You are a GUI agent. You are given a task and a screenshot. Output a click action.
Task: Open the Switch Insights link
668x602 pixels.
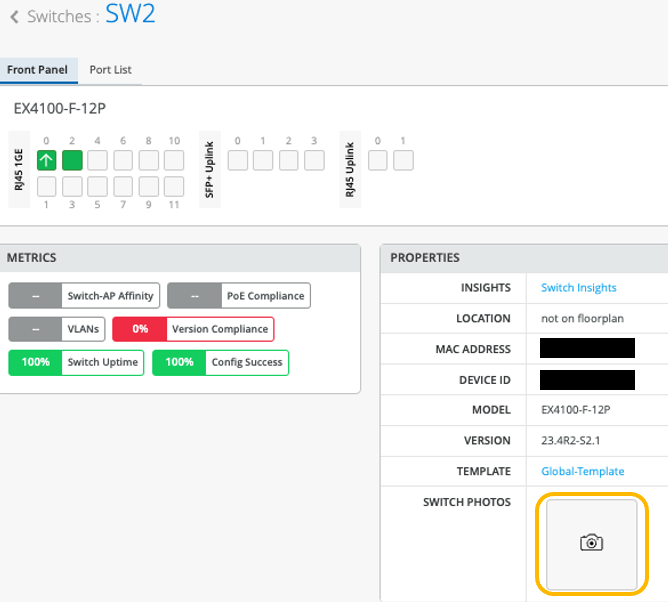578,288
